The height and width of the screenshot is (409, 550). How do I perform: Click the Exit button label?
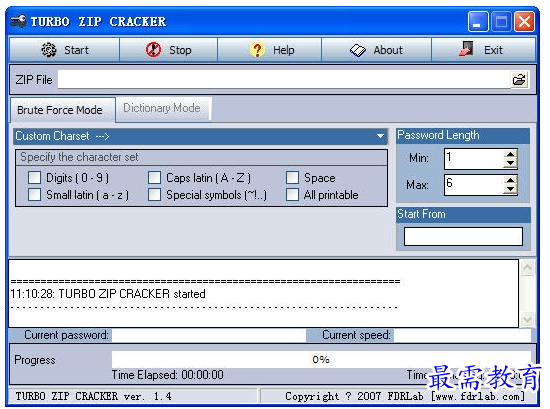(493, 50)
